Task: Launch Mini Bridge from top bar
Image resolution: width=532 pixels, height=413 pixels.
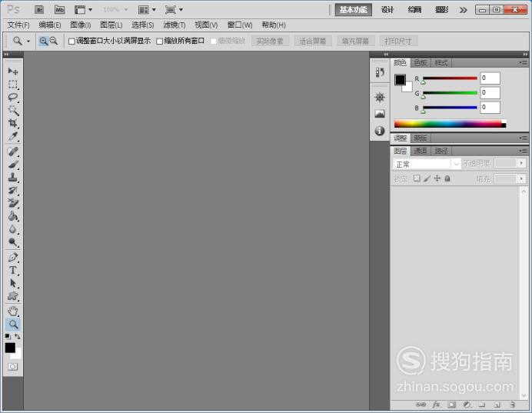Action: click(60, 10)
